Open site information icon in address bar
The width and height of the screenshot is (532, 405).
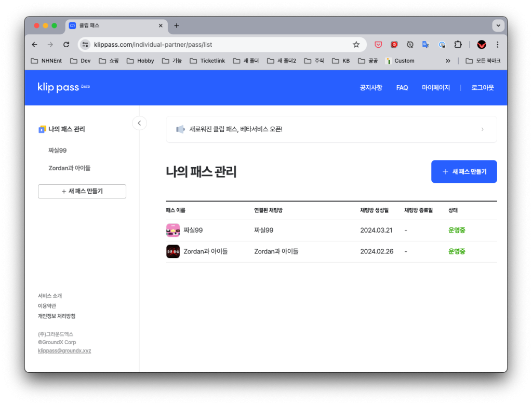(85, 45)
